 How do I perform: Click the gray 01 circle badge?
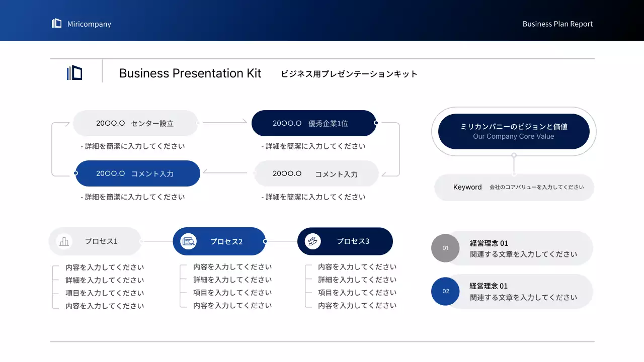point(445,248)
